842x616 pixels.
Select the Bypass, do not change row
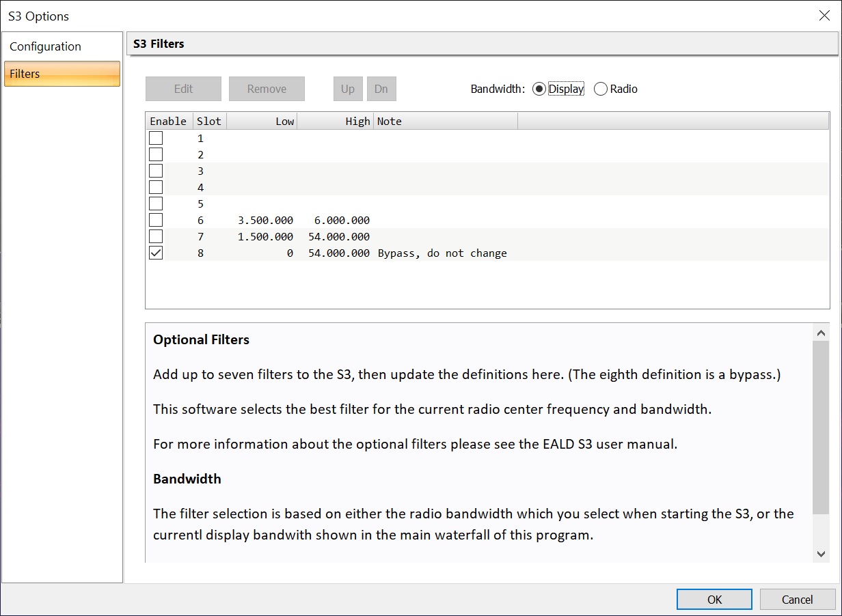click(x=442, y=253)
